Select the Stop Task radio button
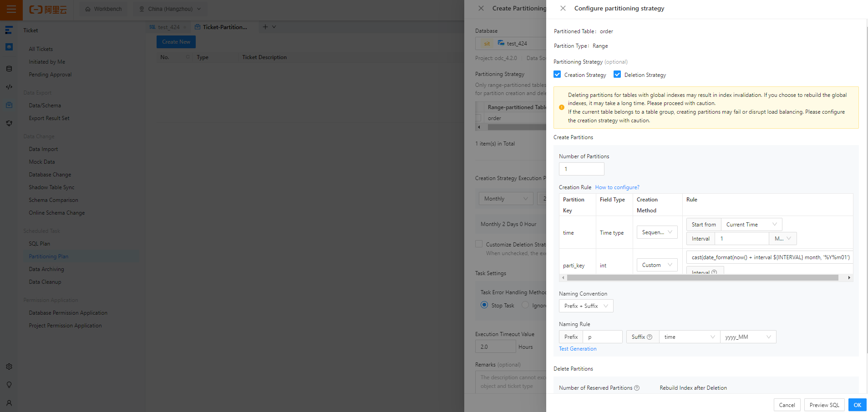 coord(484,305)
